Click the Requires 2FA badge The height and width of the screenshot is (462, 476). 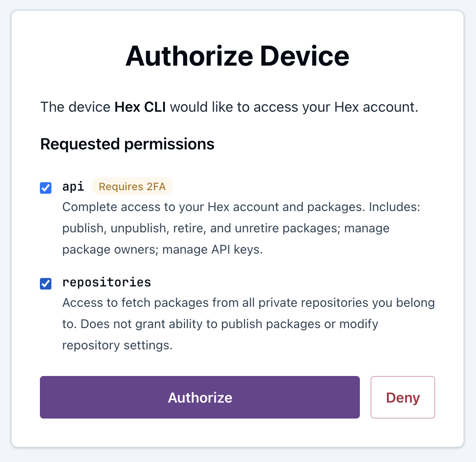(132, 186)
